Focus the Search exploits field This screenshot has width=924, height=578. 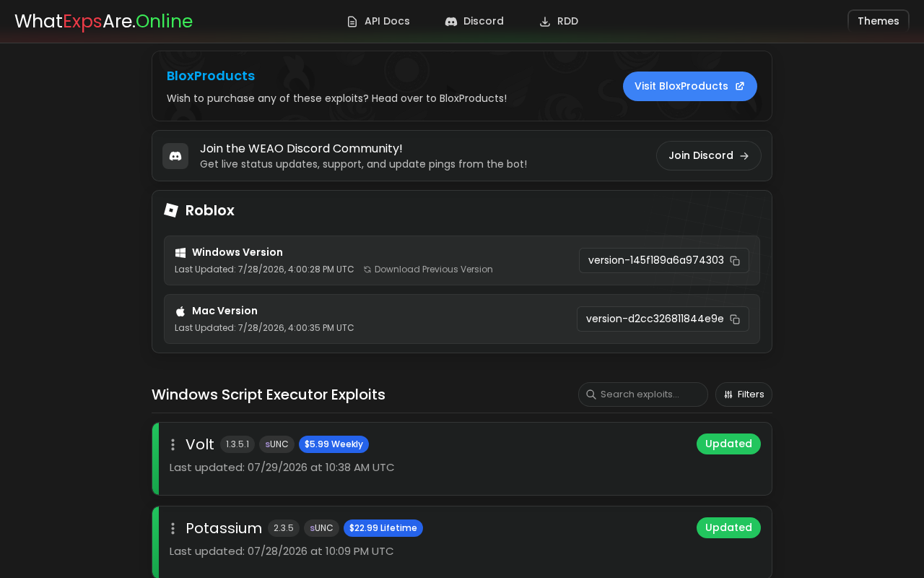coord(643,394)
